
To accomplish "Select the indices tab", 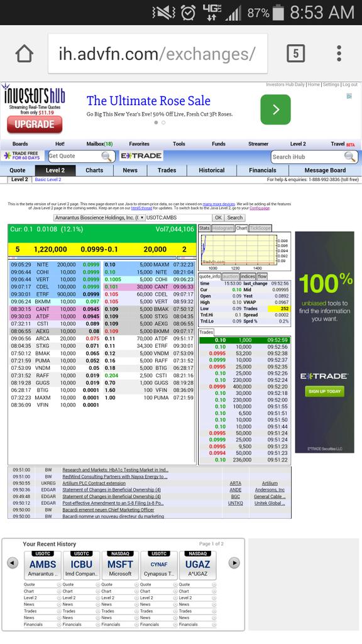I will coord(248,277).
